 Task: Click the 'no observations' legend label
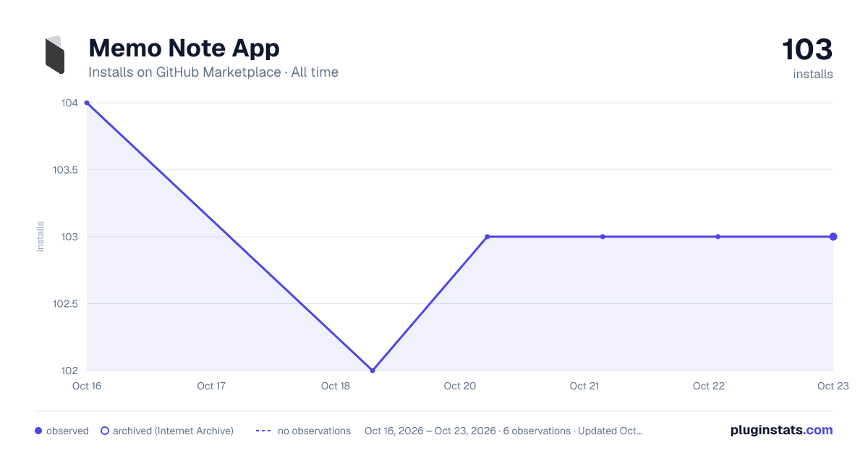pos(314,431)
